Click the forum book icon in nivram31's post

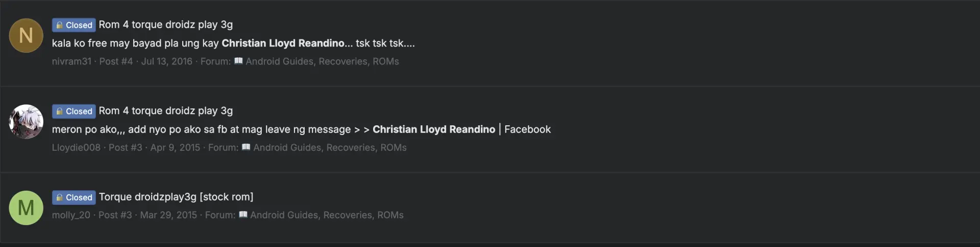(x=238, y=61)
